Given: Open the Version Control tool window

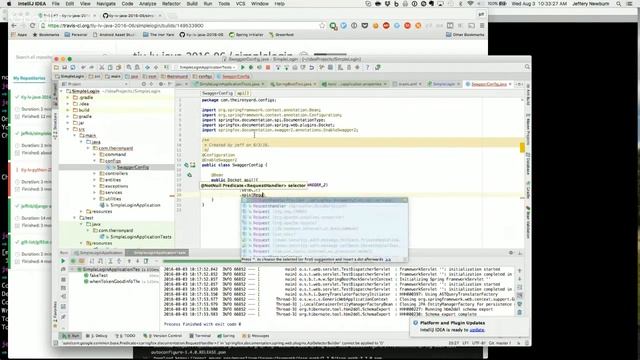Looking at the screenshot, I should click(x=162, y=336).
